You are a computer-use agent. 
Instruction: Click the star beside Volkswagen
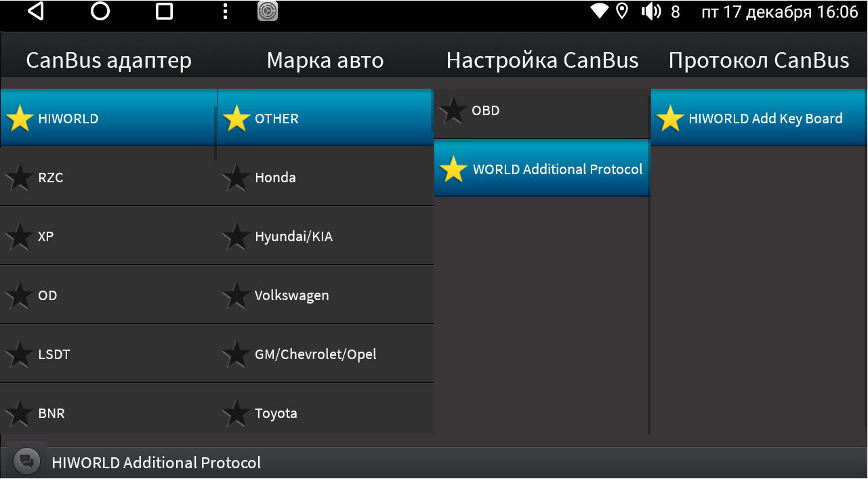tap(236, 295)
